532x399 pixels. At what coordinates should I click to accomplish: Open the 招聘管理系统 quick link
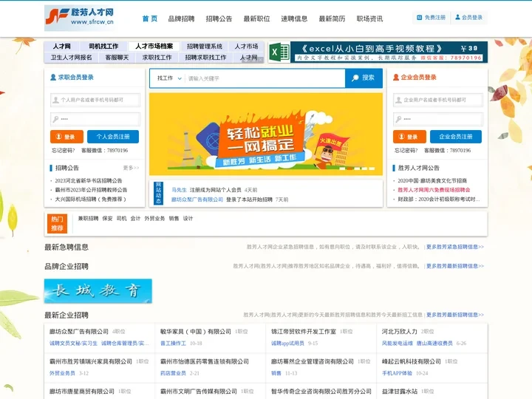coord(204,46)
